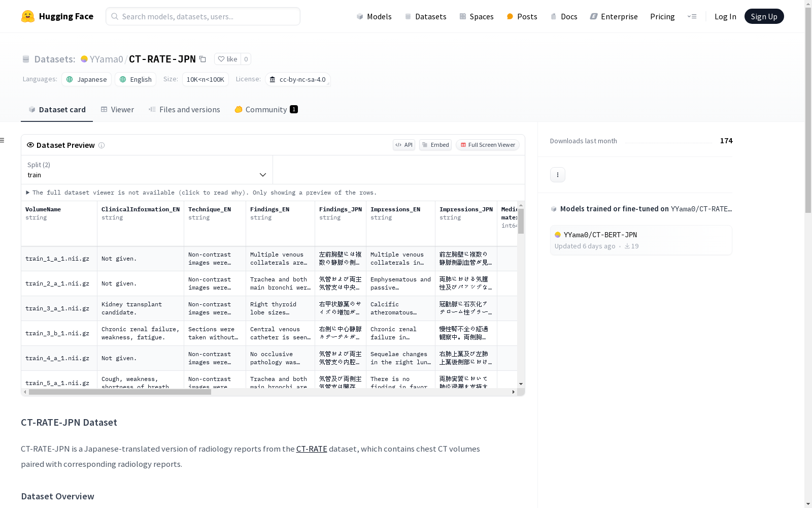
Task: Select the train_3_a_1.nii.gz cell
Action: 59,308
